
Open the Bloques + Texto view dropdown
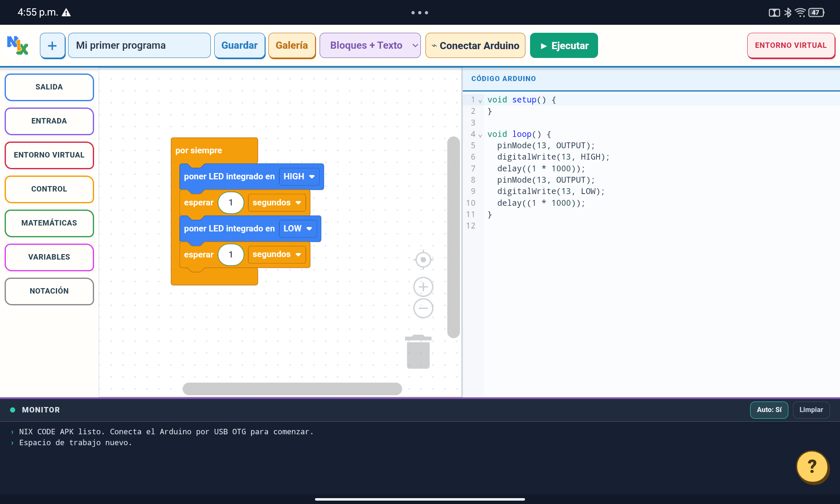pyautogui.click(x=370, y=45)
